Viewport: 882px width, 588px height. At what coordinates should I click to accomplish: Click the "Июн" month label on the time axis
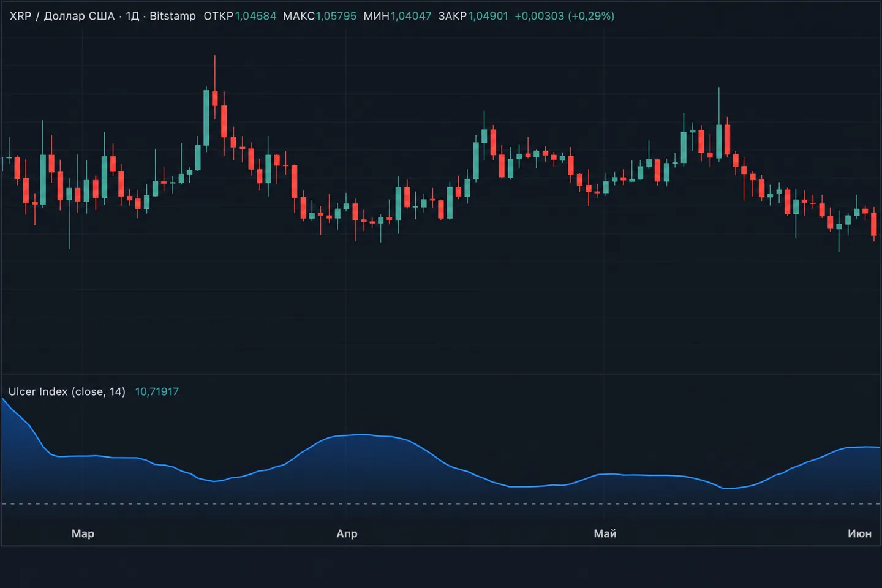859,533
